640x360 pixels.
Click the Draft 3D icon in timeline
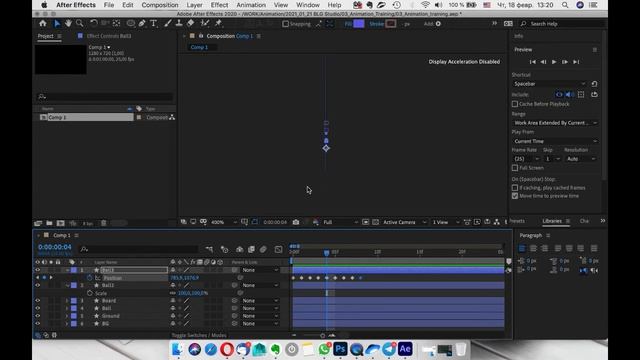coord(224,249)
